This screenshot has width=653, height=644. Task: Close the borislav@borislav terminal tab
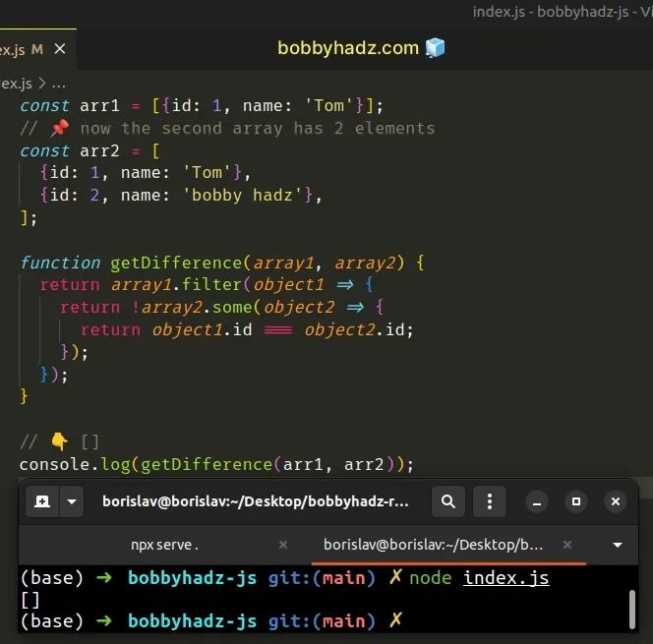click(x=567, y=545)
